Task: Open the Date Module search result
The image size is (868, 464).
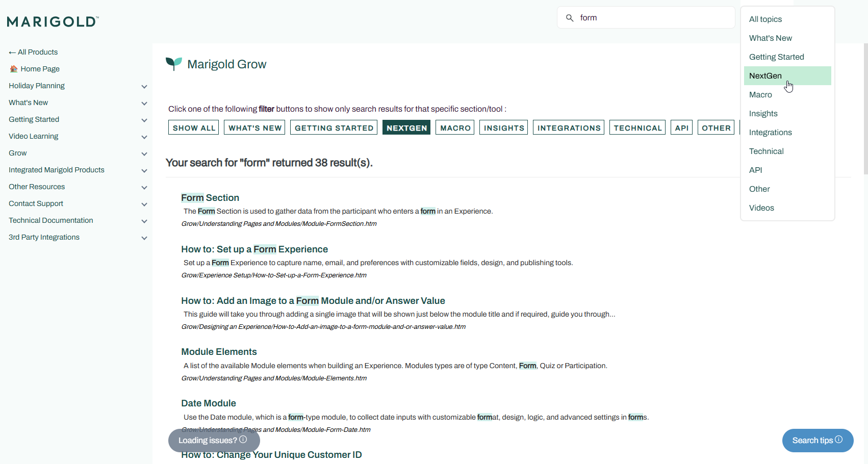Action: 209,403
